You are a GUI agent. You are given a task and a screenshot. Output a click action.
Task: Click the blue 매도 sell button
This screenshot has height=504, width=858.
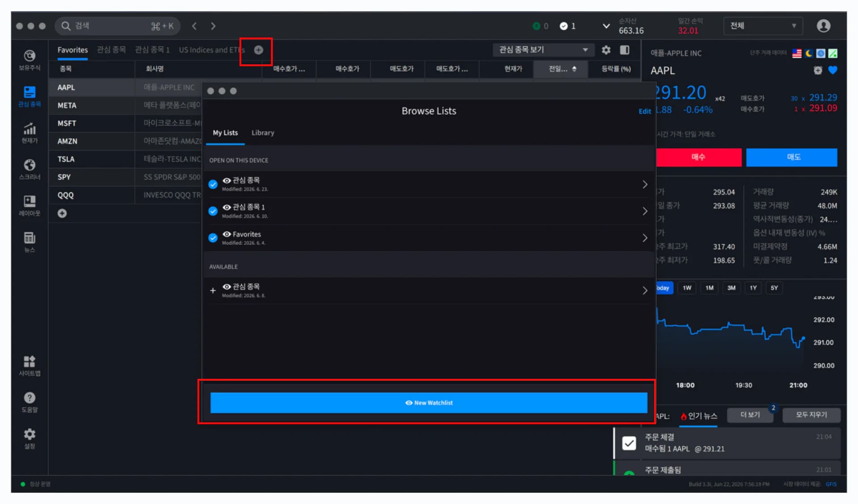[792, 157]
